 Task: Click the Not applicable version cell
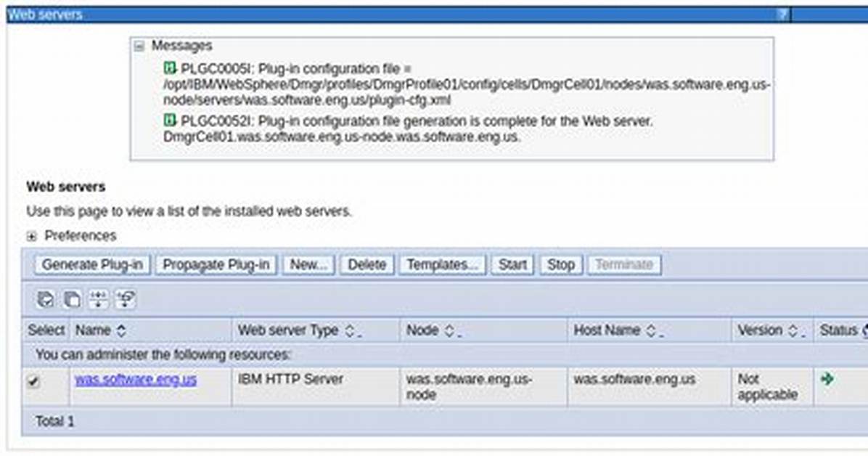(772, 387)
